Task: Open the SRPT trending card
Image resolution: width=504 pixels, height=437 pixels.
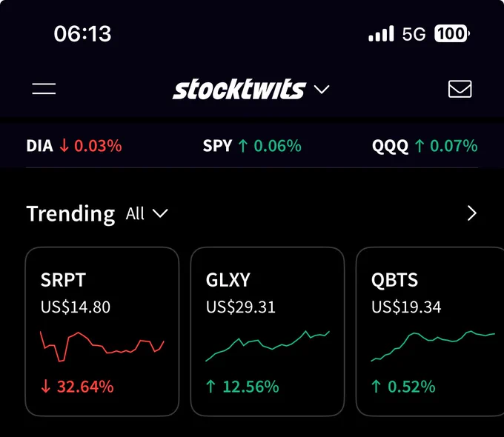Action: coord(102,331)
